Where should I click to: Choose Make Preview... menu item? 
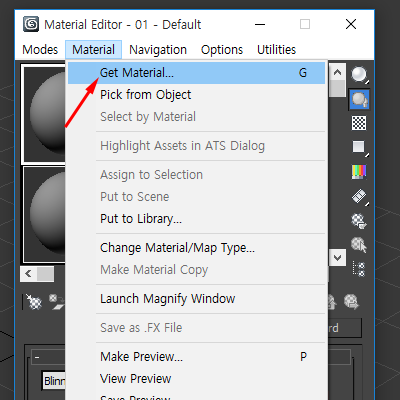[x=196, y=357]
